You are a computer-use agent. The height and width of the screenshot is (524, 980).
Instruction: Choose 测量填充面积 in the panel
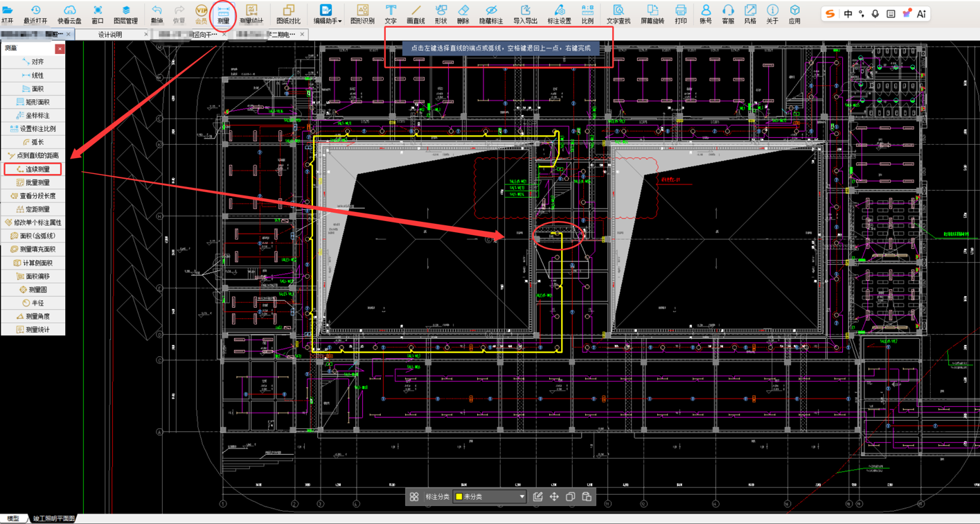coord(33,250)
